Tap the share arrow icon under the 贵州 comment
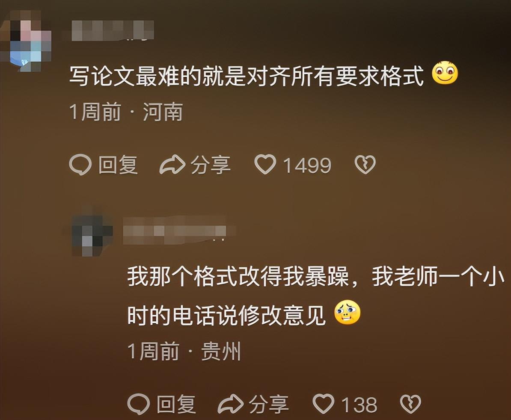This screenshot has height=420, width=511. click(x=230, y=404)
